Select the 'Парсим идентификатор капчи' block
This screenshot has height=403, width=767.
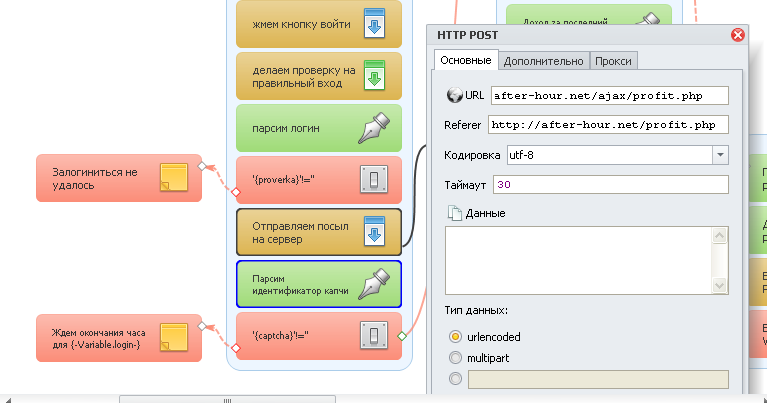tap(319, 284)
